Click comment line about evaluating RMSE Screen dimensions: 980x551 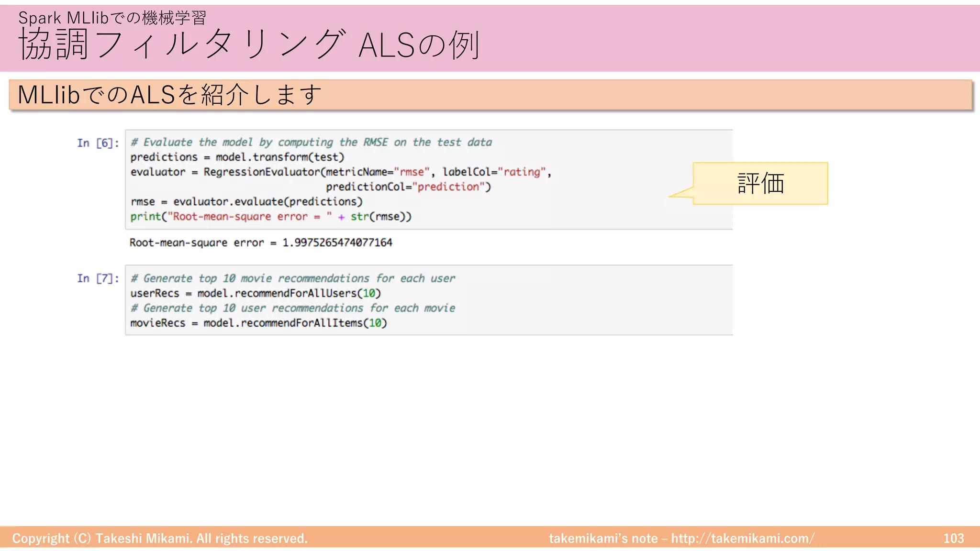point(311,142)
